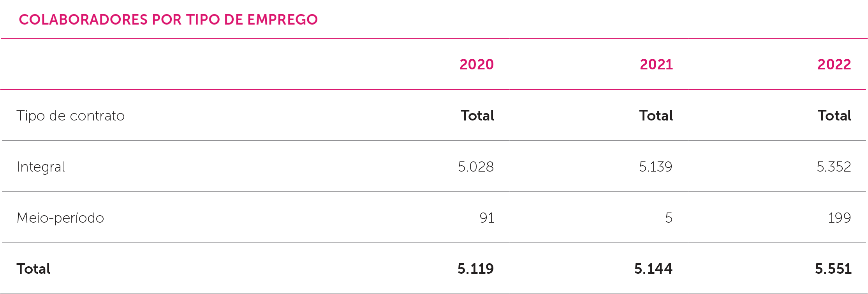Select the 2020 column header

pyautogui.click(x=476, y=64)
